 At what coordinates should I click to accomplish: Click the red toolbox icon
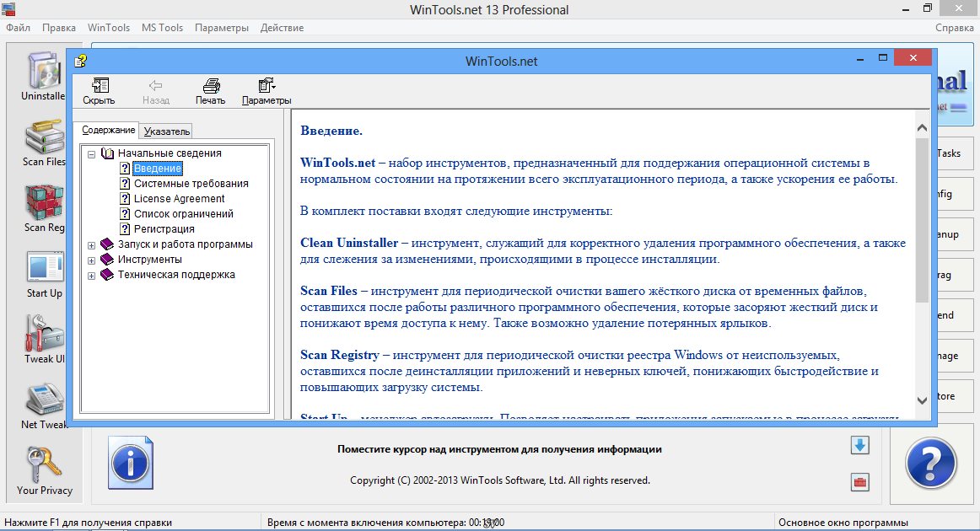click(859, 482)
